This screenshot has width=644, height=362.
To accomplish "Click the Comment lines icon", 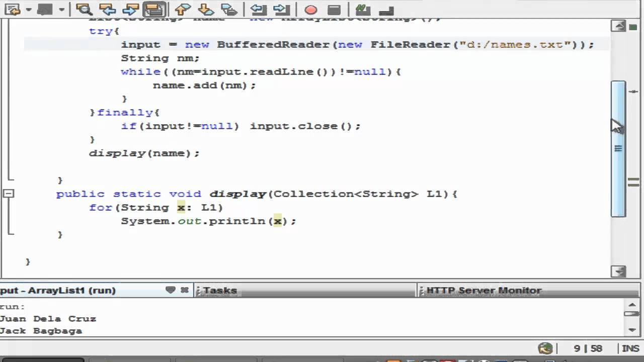I will coord(363,9).
